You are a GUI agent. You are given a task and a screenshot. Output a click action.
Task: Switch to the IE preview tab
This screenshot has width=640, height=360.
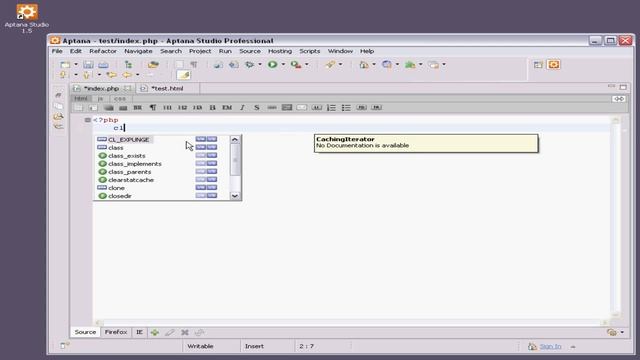[x=139, y=332]
